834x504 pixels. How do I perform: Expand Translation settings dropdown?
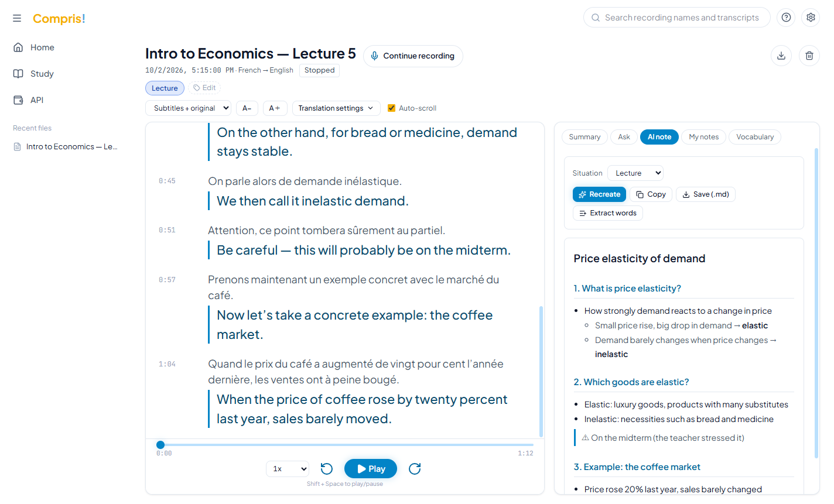(x=336, y=108)
